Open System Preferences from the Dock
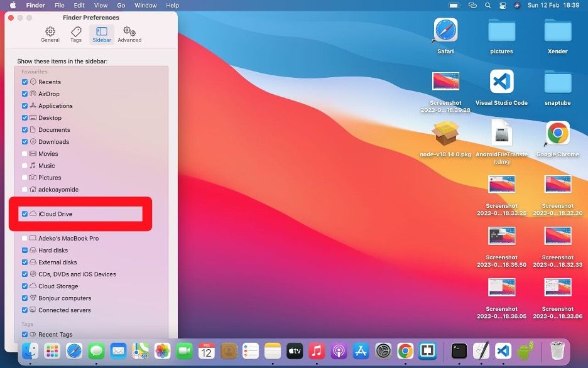The image size is (588, 368). click(x=383, y=351)
